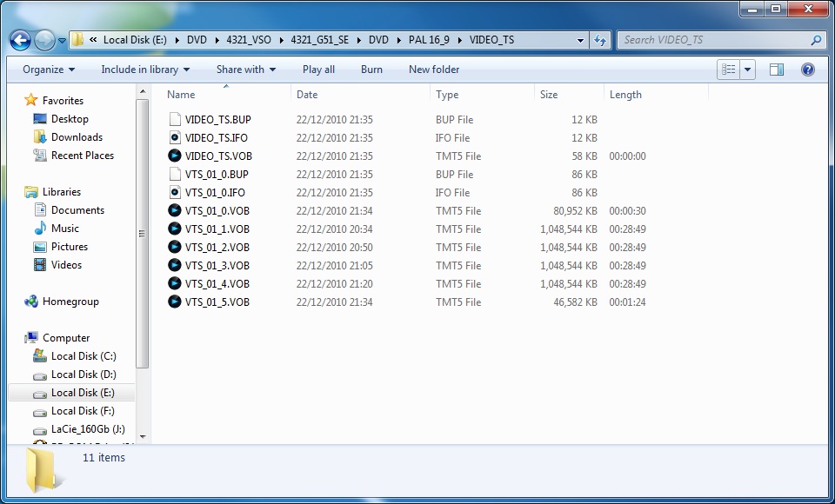This screenshot has width=835, height=504.
Task: Sort by the Type column header
Action: pyautogui.click(x=447, y=95)
